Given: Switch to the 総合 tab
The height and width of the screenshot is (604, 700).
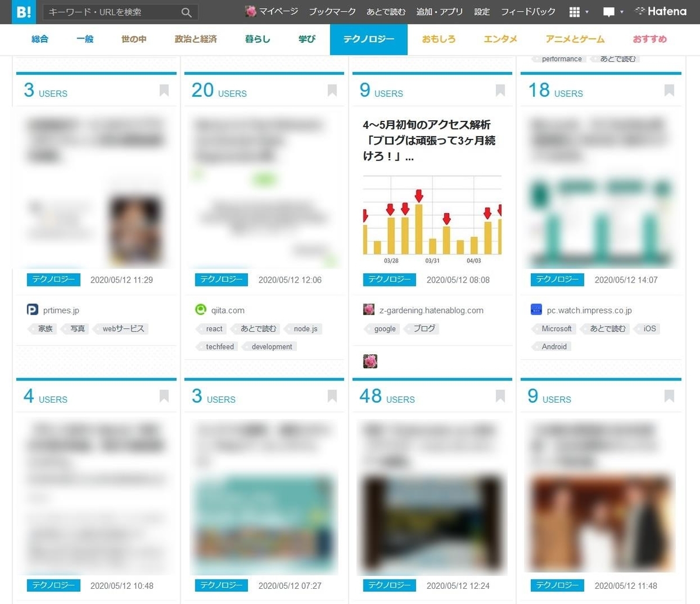Looking at the screenshot, I should pyautogui.click(x=40, y=39).
